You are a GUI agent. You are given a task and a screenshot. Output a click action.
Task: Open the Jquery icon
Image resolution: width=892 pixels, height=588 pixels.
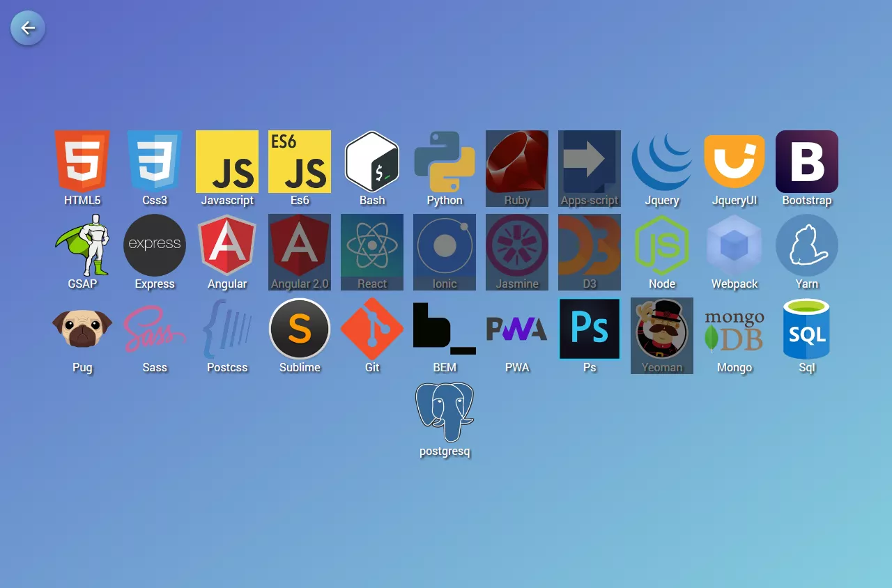pyautogui.click(x=662, y=162)
